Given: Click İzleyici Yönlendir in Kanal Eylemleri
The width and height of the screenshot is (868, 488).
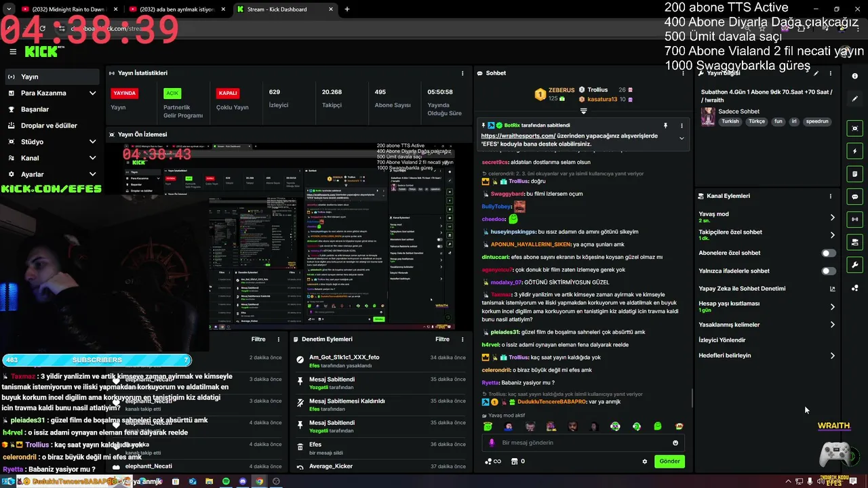Looking at the screenshot, I should pos(722,340).
